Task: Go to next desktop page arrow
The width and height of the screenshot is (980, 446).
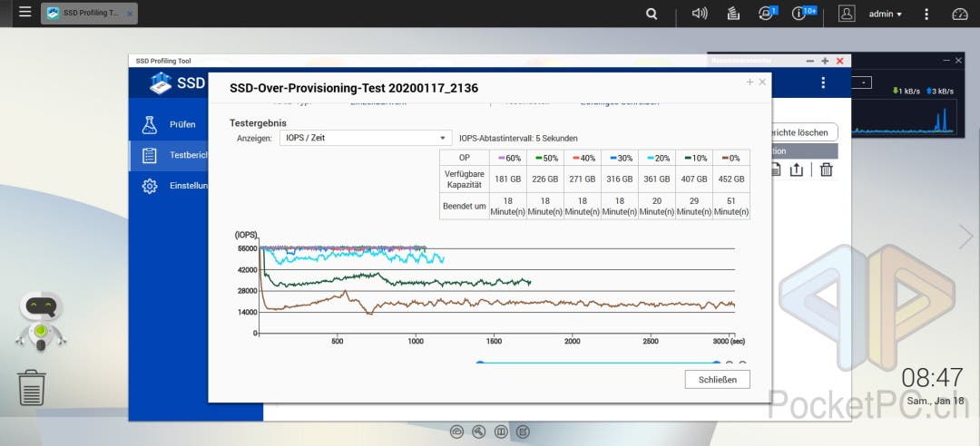Action: 966,237
